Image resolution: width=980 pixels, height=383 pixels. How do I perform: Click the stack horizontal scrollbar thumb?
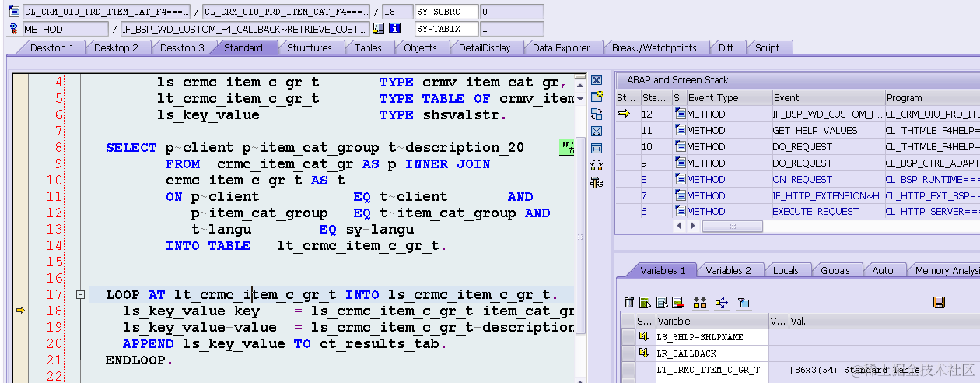(732, 226)
